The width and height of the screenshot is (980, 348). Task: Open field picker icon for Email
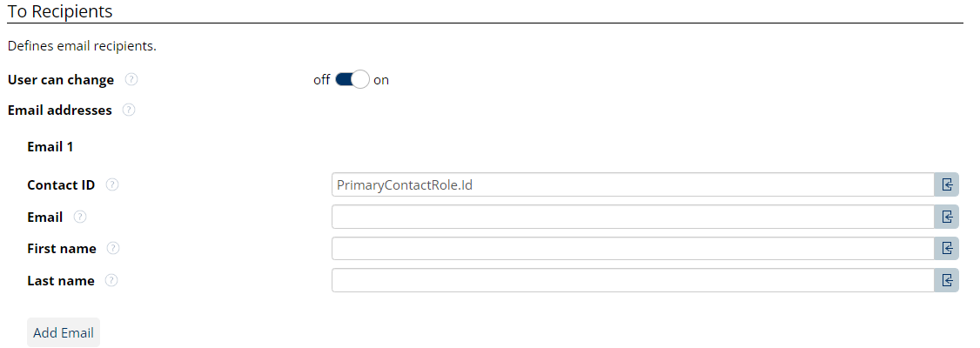tap(947, 217)
